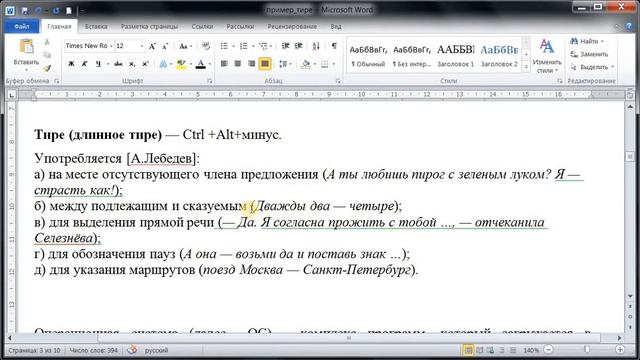640x360 pixels.
Task: Toggle Bold (Ж) formatting
Action: (x=71, y=64)
